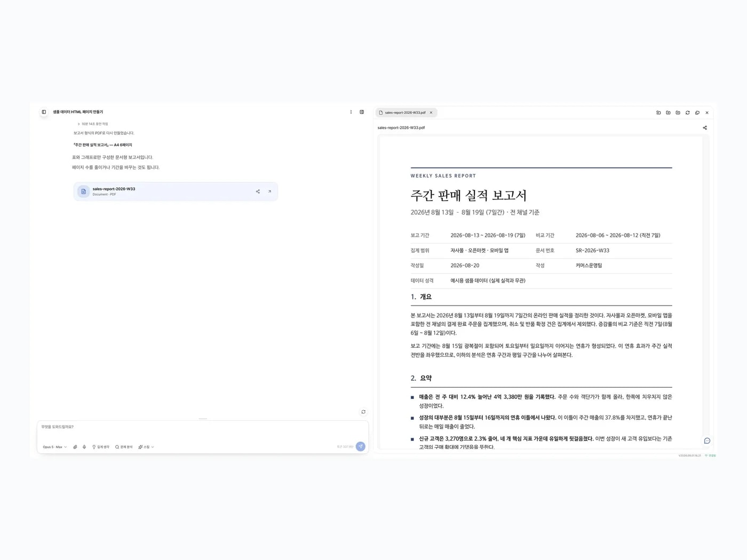Refresh the PDF preview

[688, 113]
